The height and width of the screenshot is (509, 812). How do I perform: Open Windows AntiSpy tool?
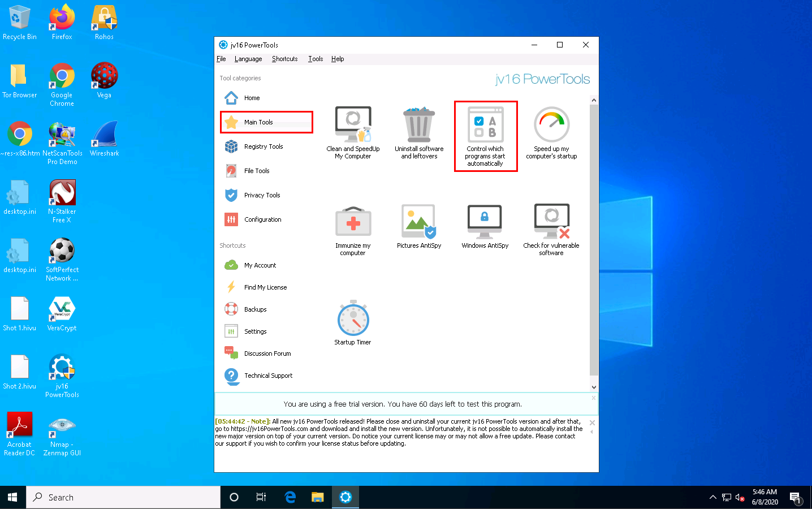click(x=485, y=227)
